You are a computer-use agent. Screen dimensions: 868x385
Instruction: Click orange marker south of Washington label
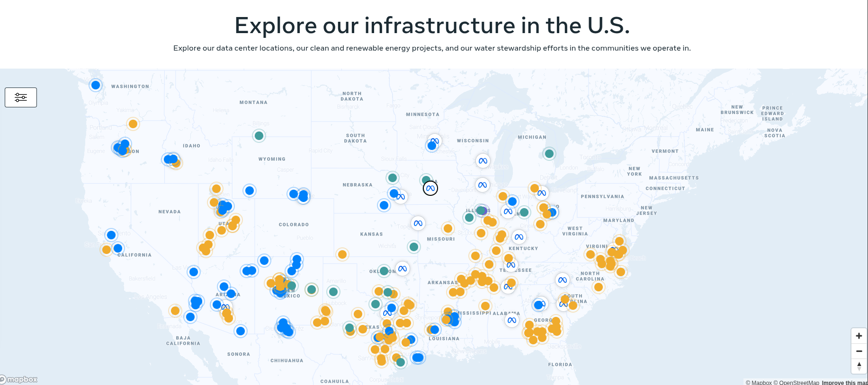click(x=133, y=124)
